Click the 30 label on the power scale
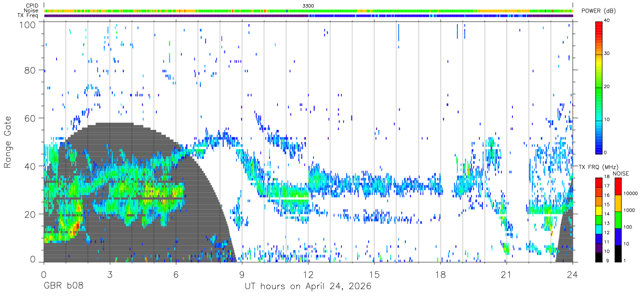 [608, 53]
